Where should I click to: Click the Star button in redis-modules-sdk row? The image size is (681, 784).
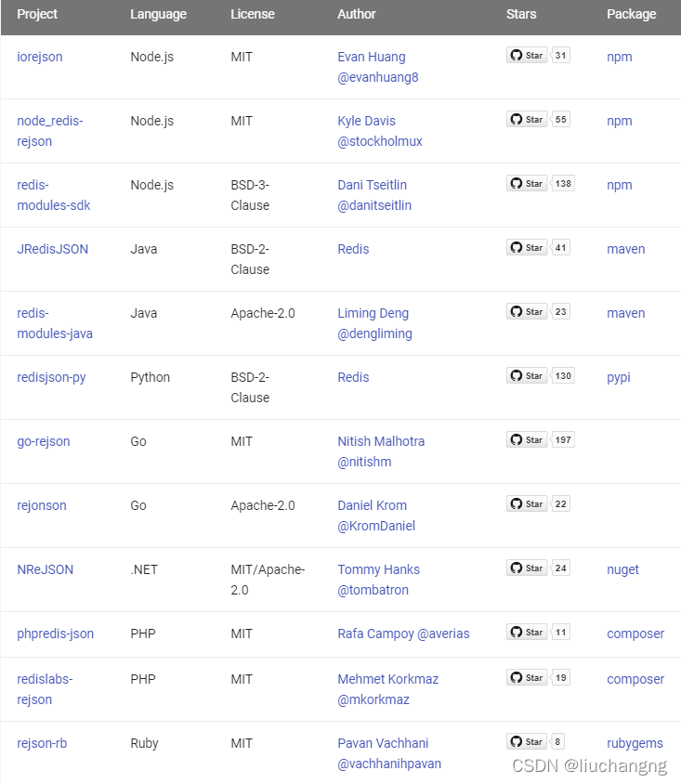[x=527, y=183]
